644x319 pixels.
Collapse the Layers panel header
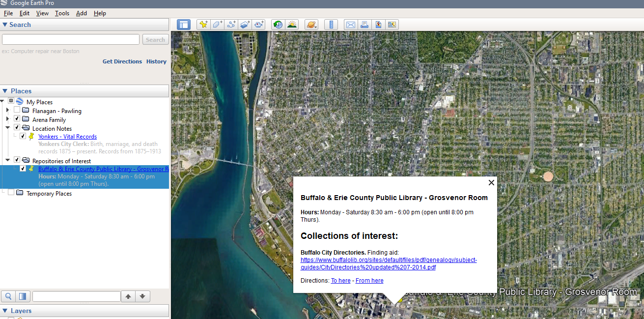5,311
